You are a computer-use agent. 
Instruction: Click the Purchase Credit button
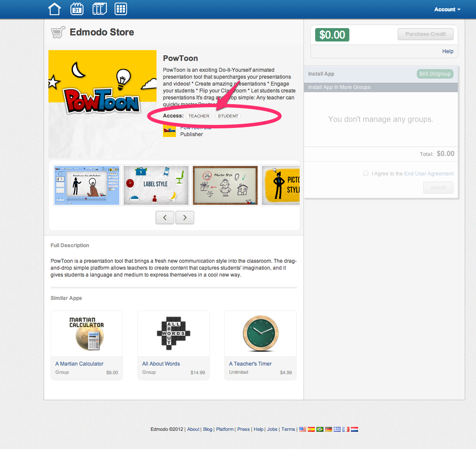(x=425, y=34)
